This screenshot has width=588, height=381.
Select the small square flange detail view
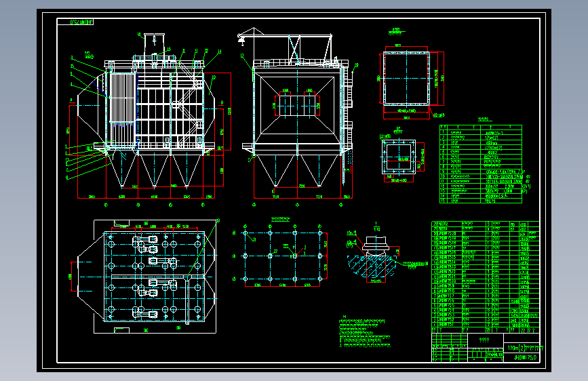(399, 157)
